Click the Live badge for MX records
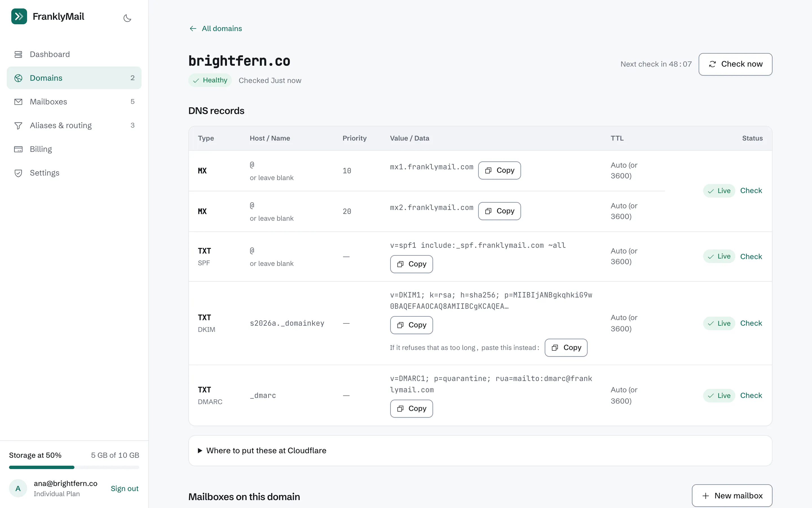The width and height of the screenshot is (812, 508). coord(719,191)
